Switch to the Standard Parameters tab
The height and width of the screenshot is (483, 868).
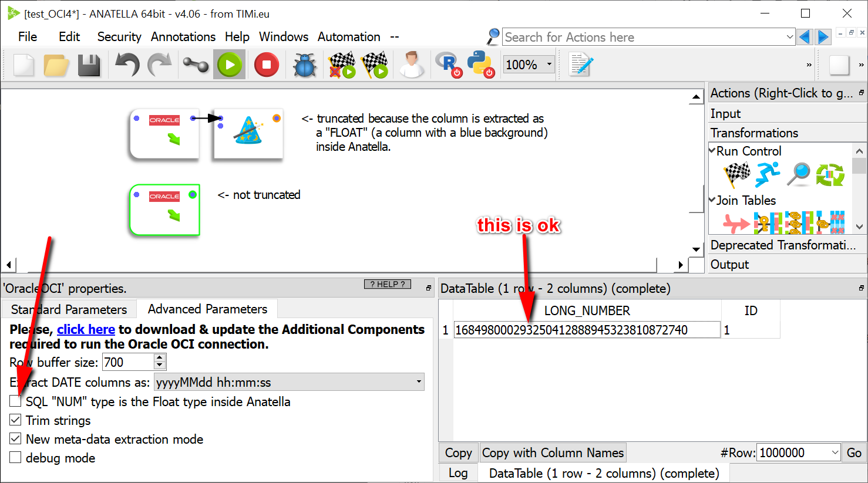[69, 309]
